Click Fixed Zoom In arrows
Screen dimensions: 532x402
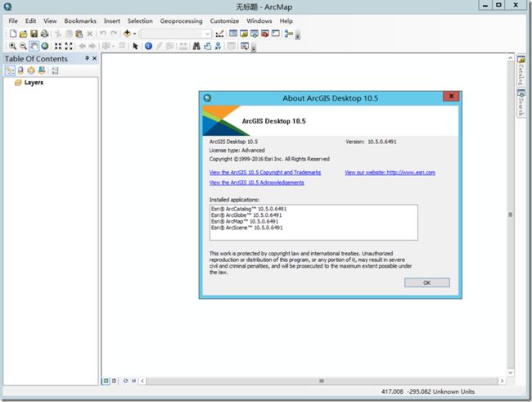point(58,46)
